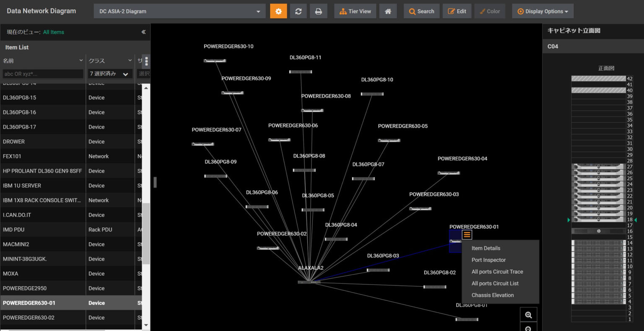Image resolution: width=644 pixels, height=331 pixels.
Task: Collapse the left panel with double-chevron
Action: (143, 32)
